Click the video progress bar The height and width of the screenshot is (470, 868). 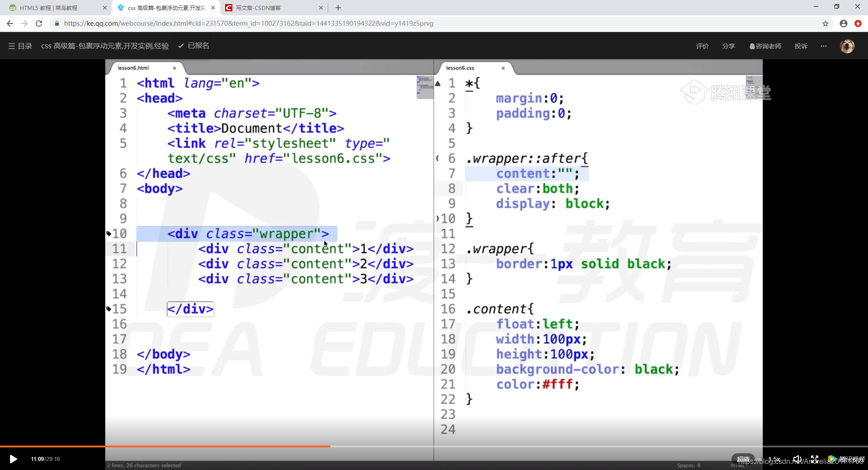click(x=434, y=446)
